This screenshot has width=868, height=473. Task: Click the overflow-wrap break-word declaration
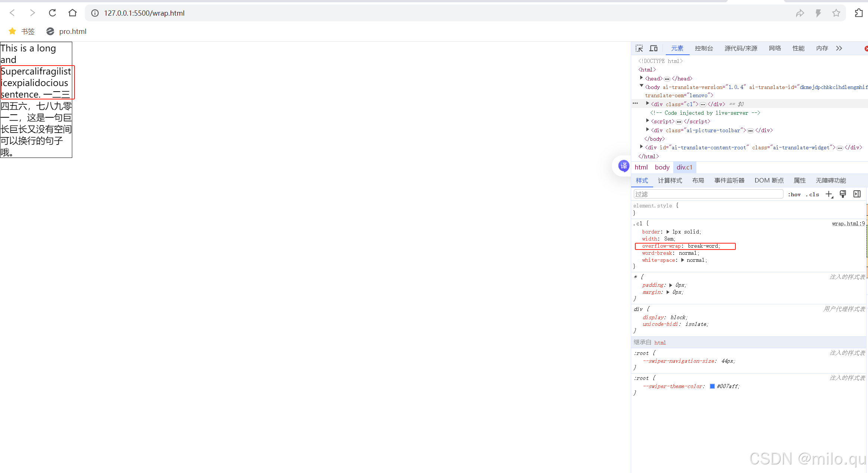(x=681, y=246)
